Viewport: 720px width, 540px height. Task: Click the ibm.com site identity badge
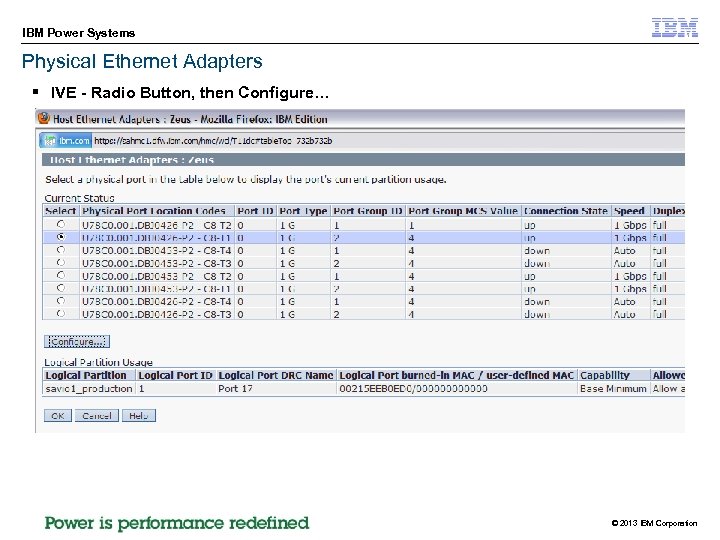66,141
